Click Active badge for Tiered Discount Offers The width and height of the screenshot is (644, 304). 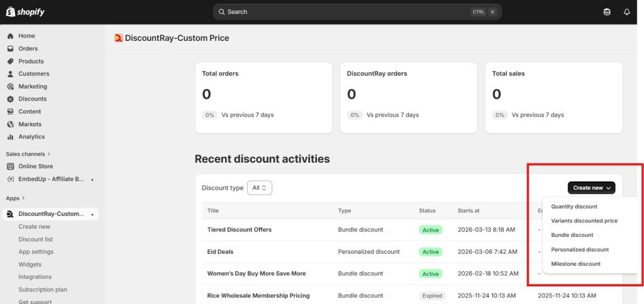tap(430, 230)
